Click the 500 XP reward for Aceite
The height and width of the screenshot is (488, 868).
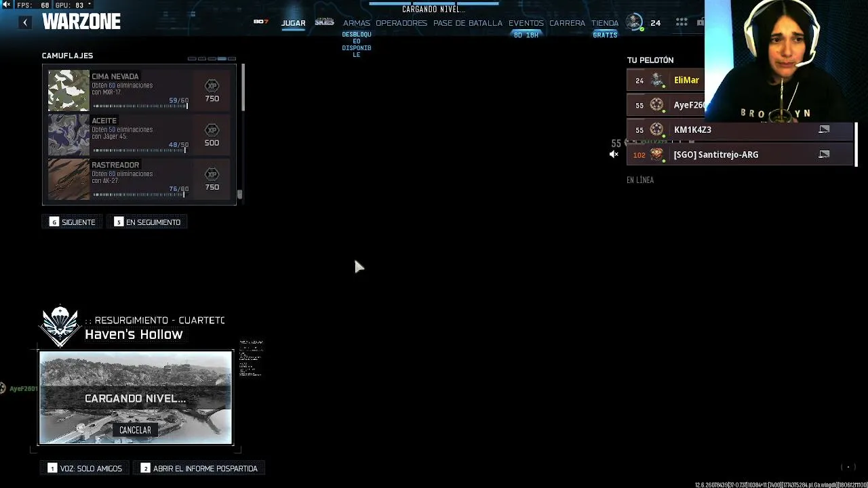pyautogui.click(x=212, y=143)
